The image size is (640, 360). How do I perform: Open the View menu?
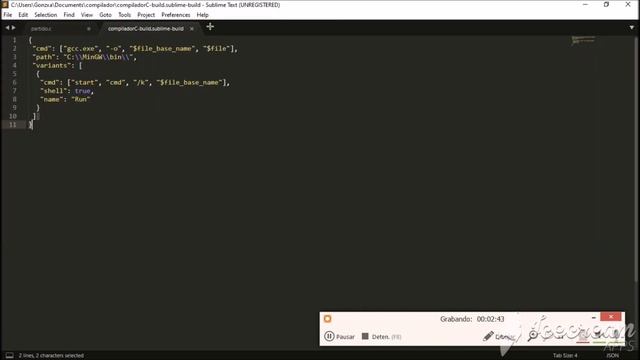point(87,15)
